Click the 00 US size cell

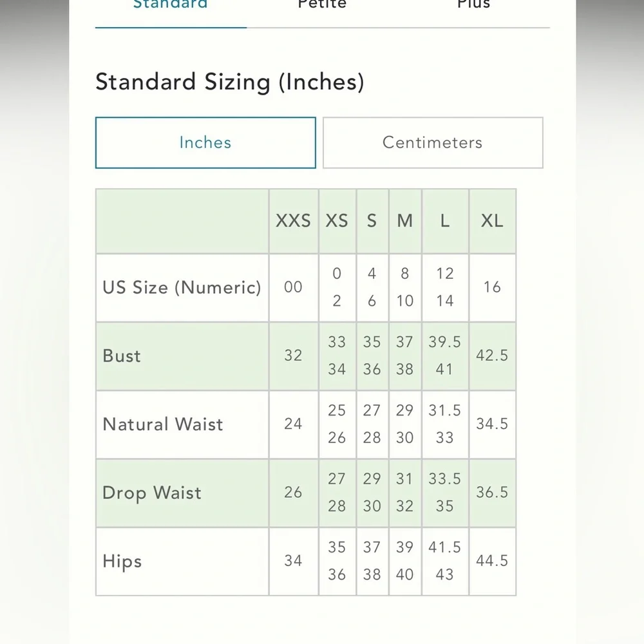pyautogui.click(x=293, y=287)
